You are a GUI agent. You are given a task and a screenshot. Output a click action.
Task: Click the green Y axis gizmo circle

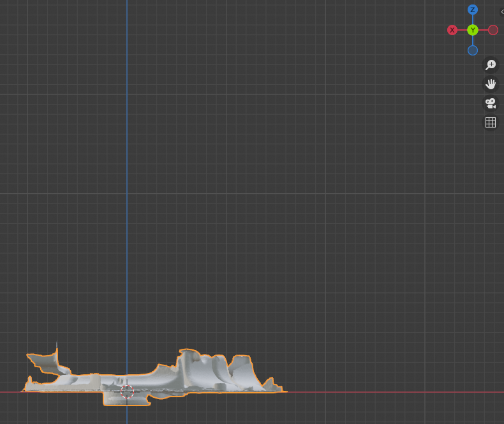tap(473, 30)
